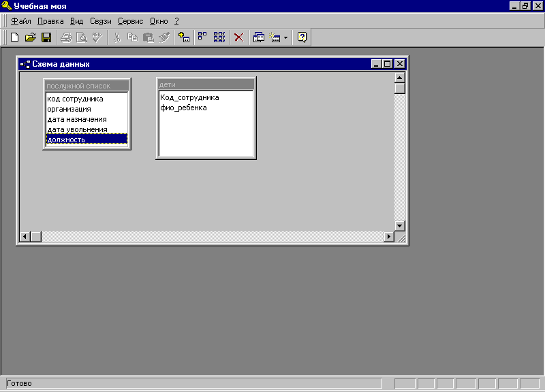
Task: Click the Print toolbar icon
Action: tap(65, 37)
